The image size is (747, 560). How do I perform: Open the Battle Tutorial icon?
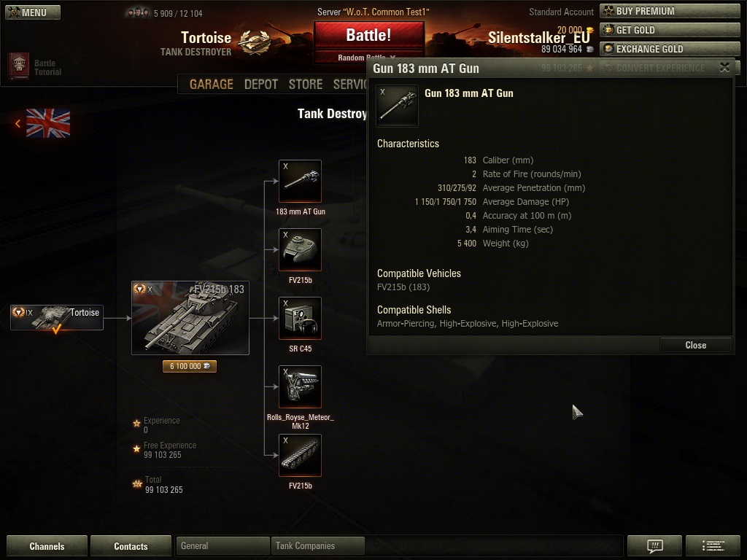click(18, 66)
